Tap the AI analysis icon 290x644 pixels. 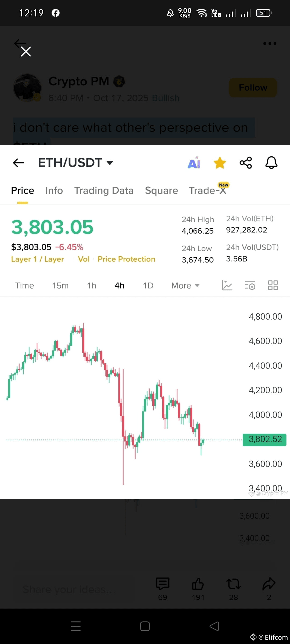pos(194,163)
